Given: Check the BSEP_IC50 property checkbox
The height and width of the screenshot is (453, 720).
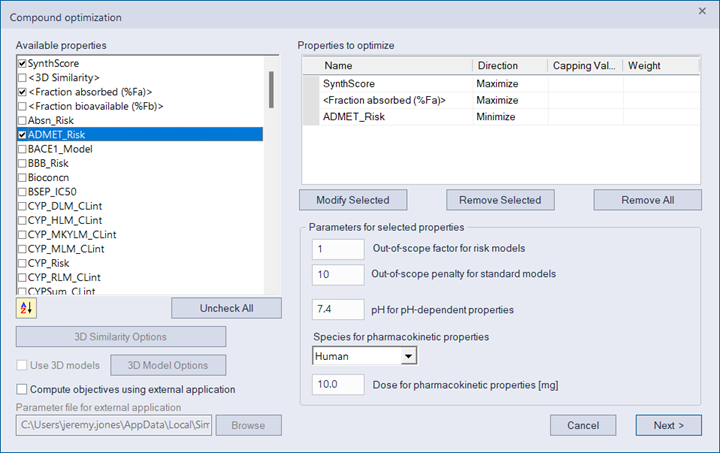Looking at the screenshot, I should click(22, 191).
